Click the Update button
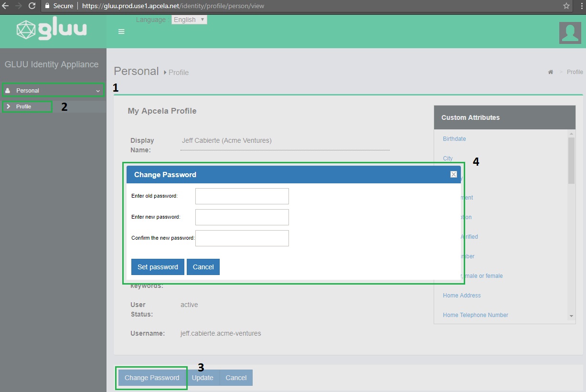The width and height of the screenshot is (586, 392). click(x=202, y=378)
